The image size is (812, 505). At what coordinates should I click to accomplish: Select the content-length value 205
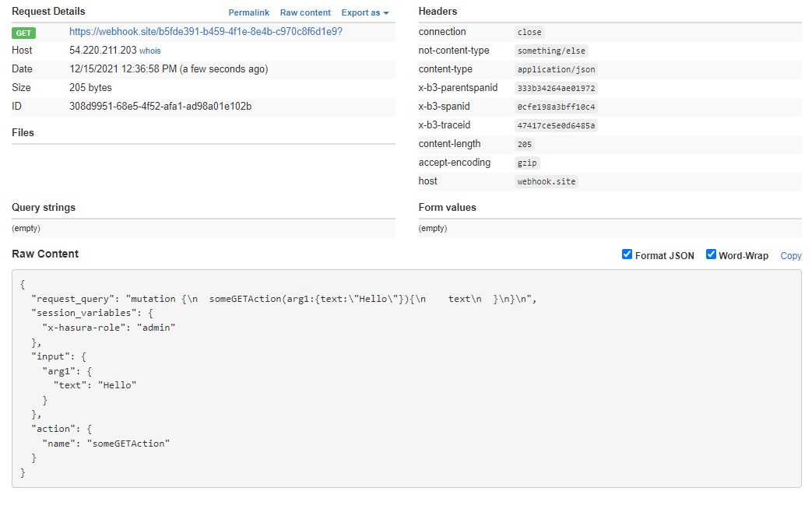point(524,143)
